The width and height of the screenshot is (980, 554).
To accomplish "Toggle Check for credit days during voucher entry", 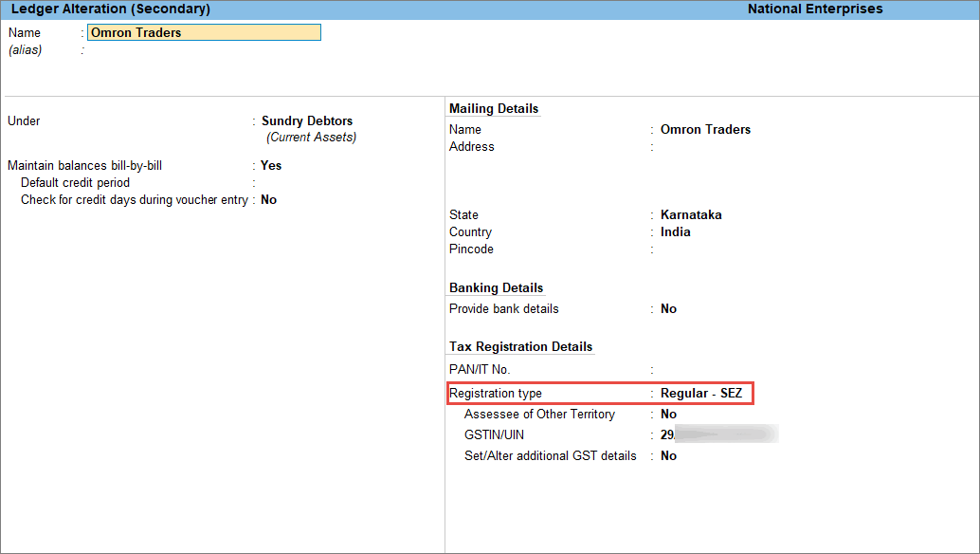I will tap(269, 200).
